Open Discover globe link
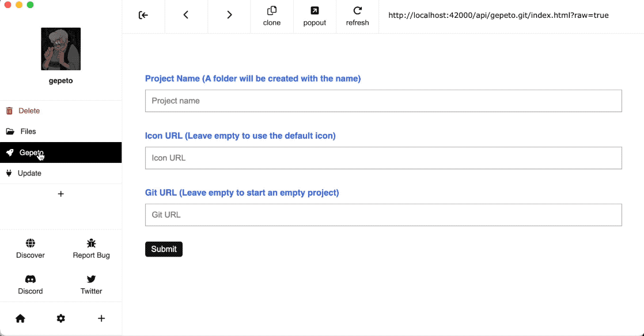 pyautogui.click(x=31, y=249)
